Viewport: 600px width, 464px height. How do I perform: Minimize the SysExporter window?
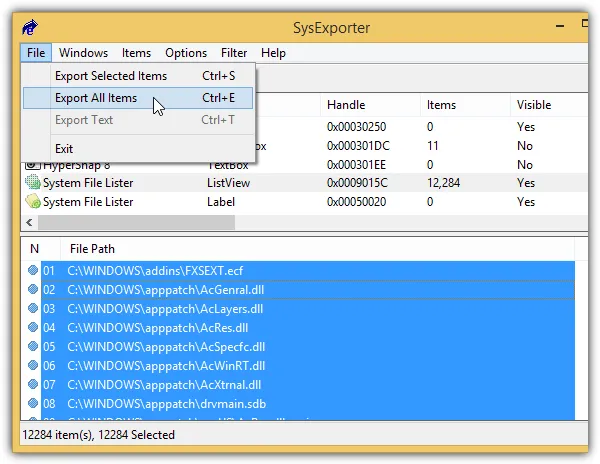click(x=560, y=26)
